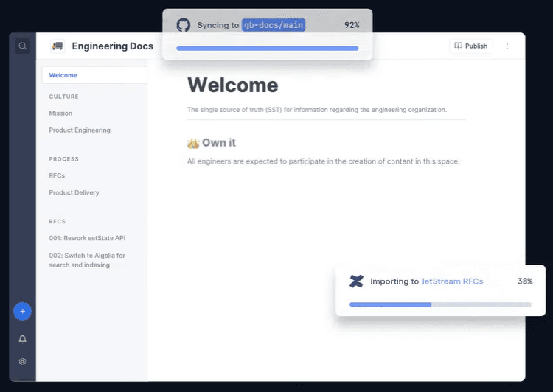The image size is (553, 392).
Task: Open Product Delivery page
Action: pyautogui.click(x=74, y=193)
